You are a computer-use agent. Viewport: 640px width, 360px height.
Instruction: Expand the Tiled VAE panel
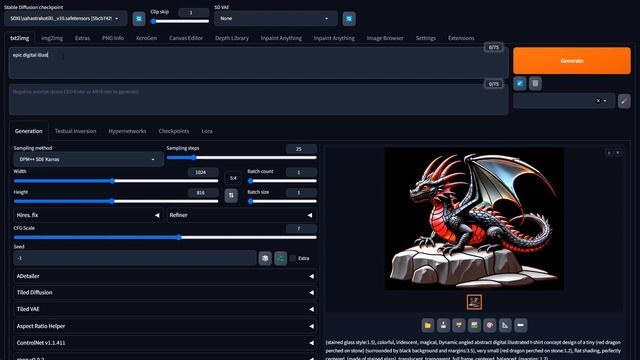click(165, 309)
